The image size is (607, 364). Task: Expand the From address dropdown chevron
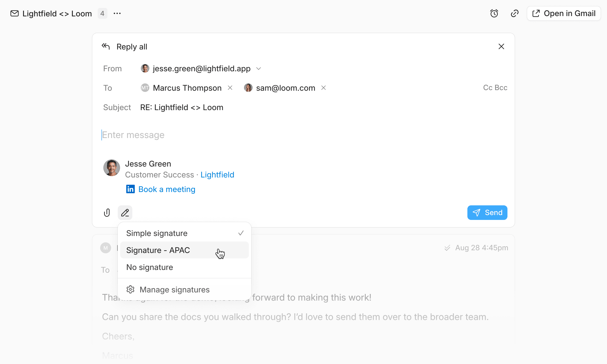coord(259,69)
